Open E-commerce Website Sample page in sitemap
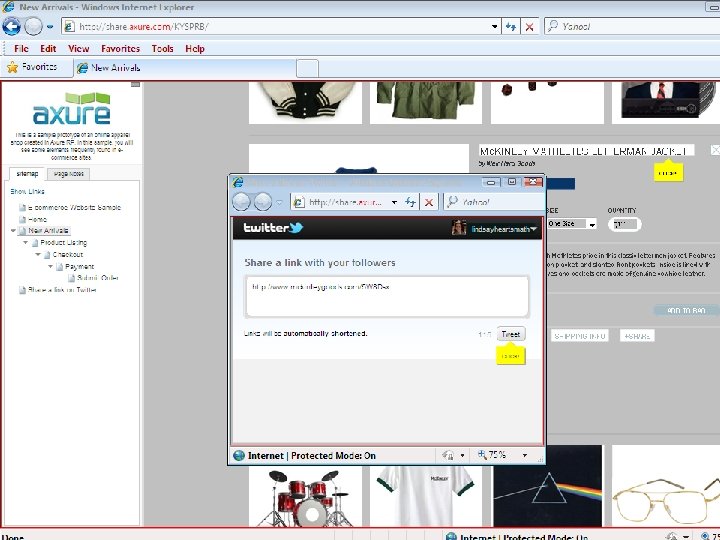This screenshot has width=720, height=540. coord(74,208)
